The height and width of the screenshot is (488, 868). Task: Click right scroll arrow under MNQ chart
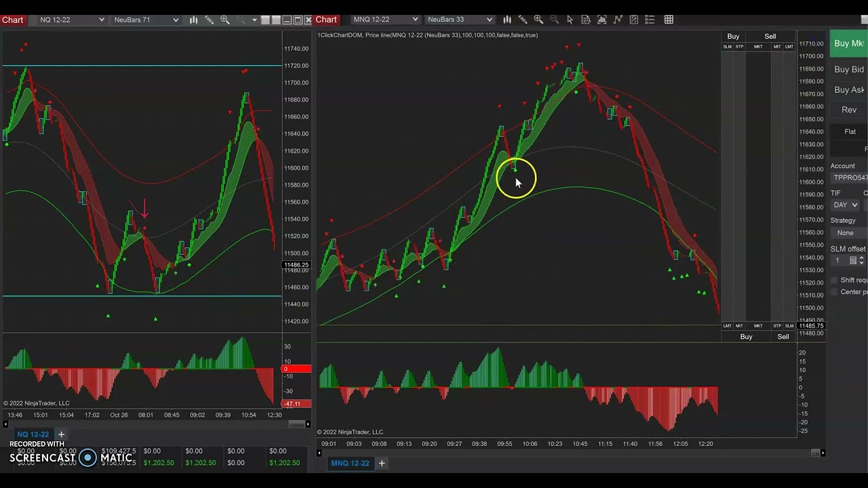pos(823,453)
